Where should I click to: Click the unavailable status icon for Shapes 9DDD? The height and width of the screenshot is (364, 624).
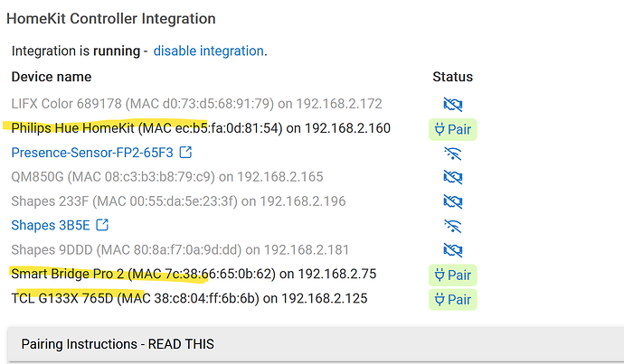pyautogui.click(x=452, y=250)
